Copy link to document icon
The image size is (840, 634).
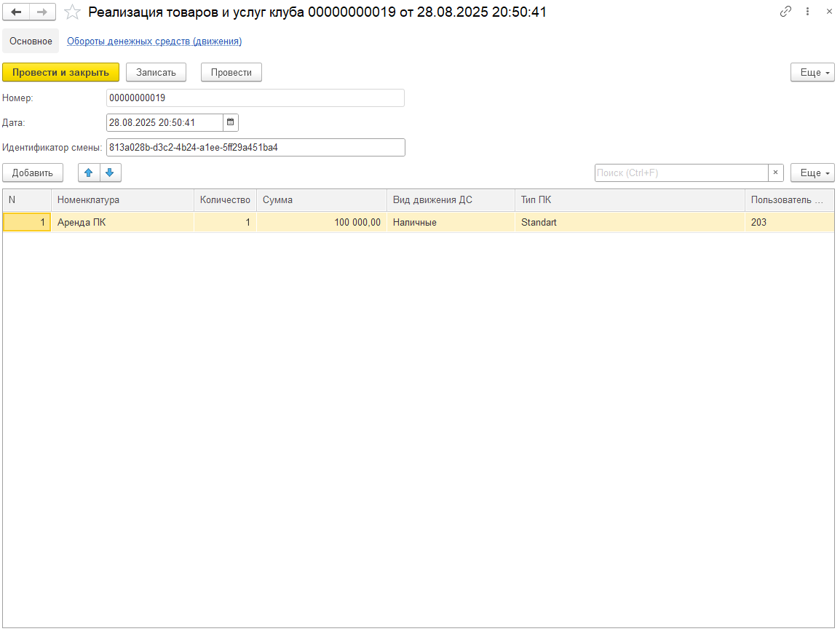click(x=785, y=12)
